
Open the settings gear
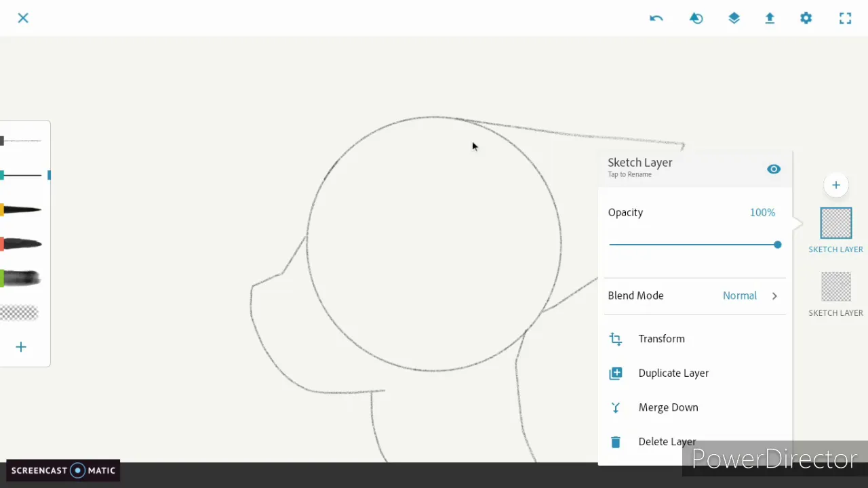pyautogui.click(x=806, y=18)
